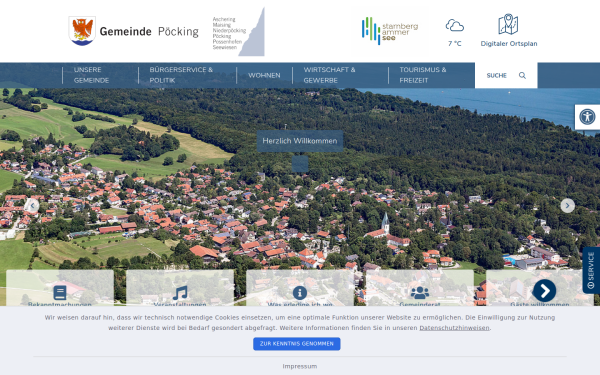Open the Impressum link
The image size is (600, 375).
tap(300, 366)
